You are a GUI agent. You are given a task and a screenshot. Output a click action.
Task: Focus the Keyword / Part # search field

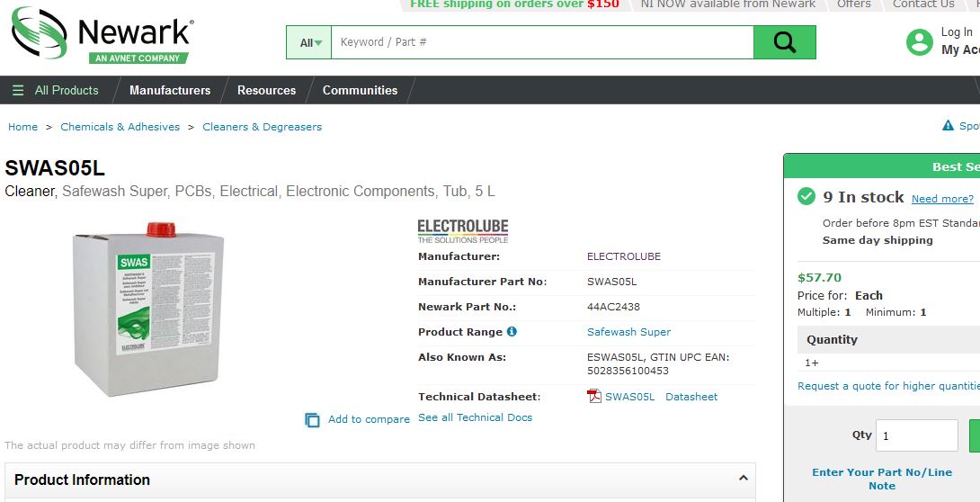click(542, 42)
